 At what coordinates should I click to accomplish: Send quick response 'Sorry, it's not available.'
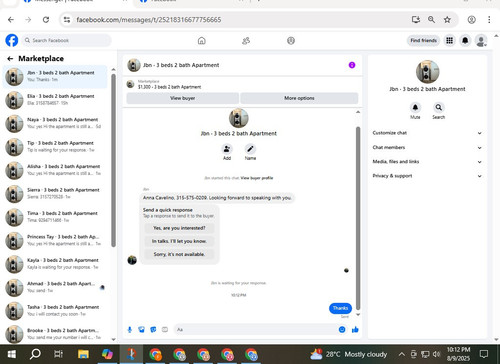point(179,254)
